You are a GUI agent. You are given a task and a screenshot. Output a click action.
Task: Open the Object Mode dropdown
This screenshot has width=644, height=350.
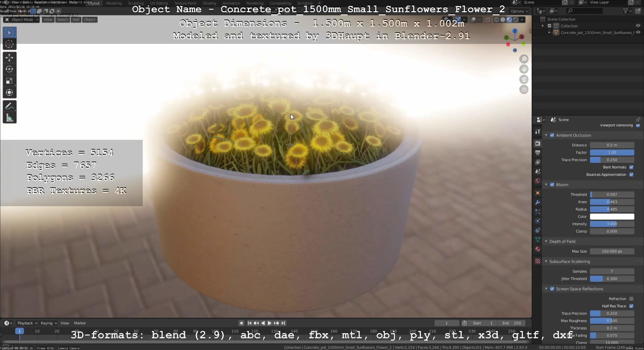[21, 20]
